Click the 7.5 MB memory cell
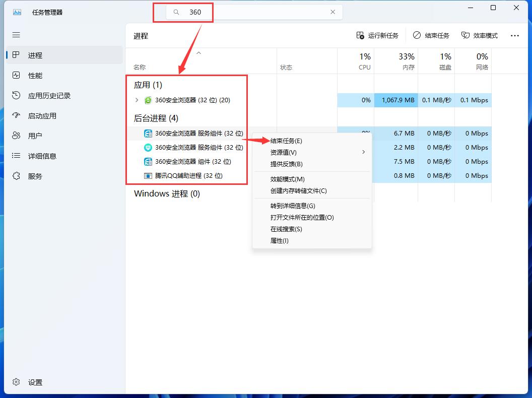This screenshot has height=398, width=532. tap(396, 162)
